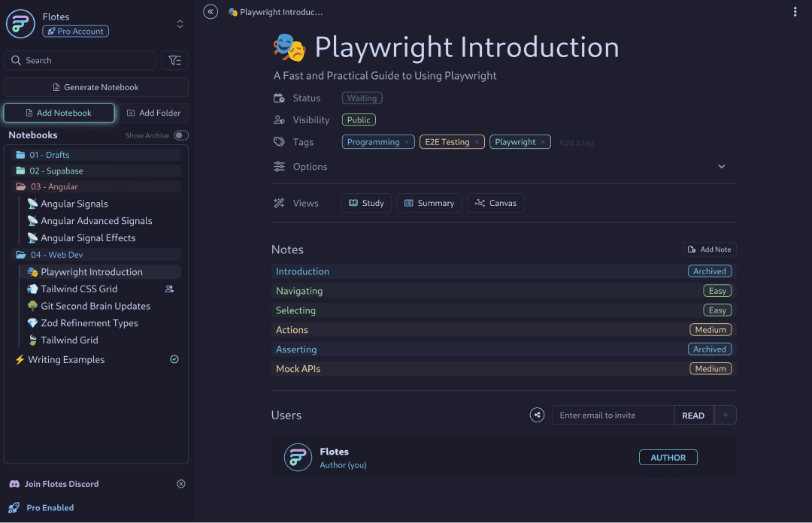Remove the Programming tag

coord(407,142)
